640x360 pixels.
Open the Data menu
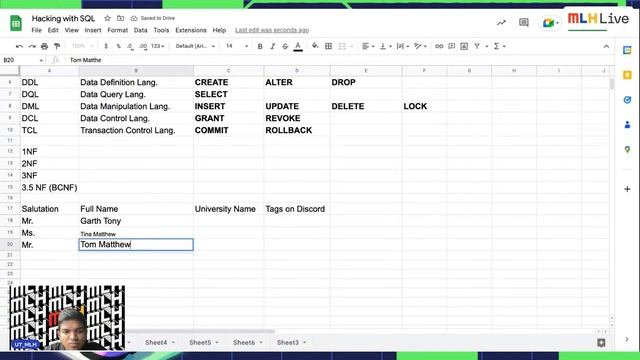pos(140,30)
